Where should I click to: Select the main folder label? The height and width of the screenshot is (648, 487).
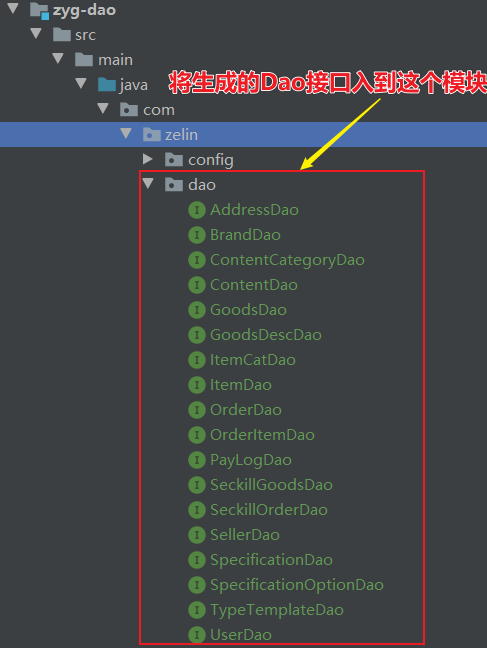pos(115,60)
